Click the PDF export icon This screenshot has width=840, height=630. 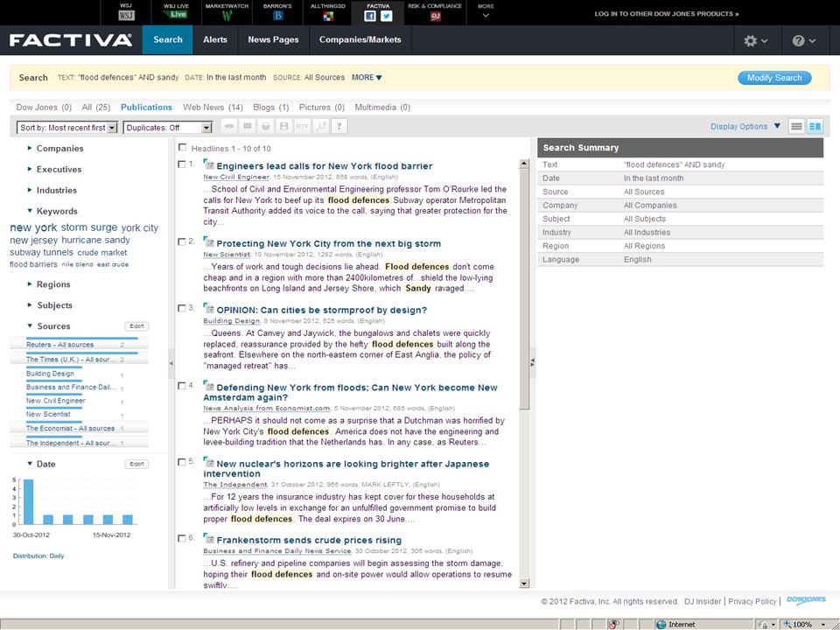point(320,126)
